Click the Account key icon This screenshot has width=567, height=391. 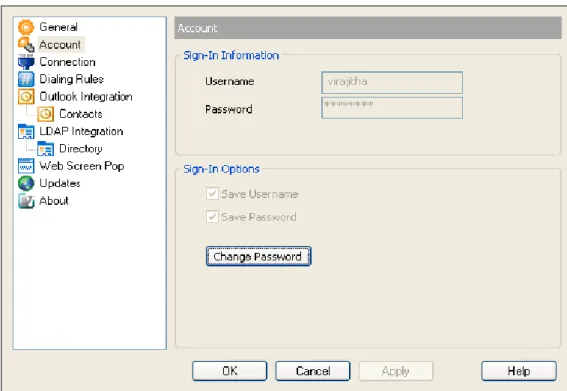click(x=26, y=44)
